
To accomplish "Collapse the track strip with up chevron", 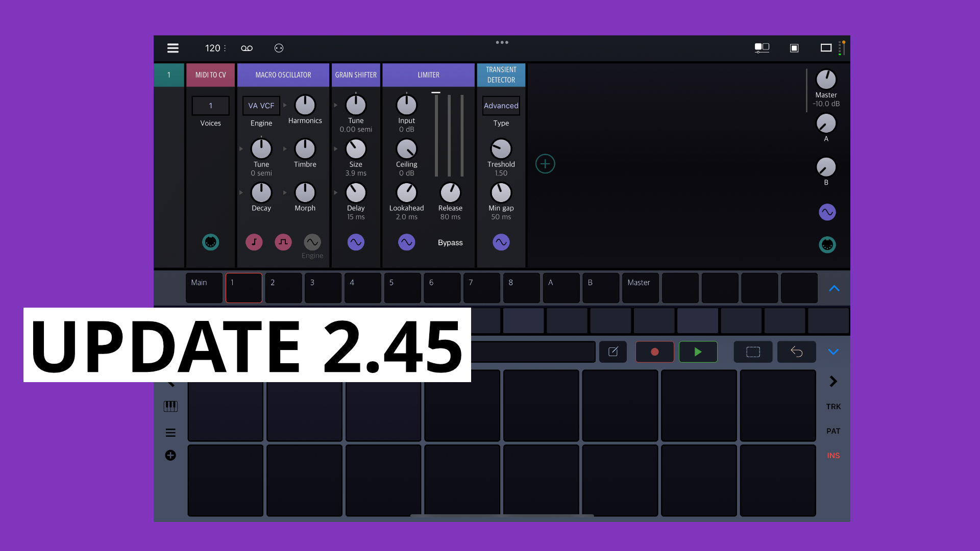I will click(834, 288).
